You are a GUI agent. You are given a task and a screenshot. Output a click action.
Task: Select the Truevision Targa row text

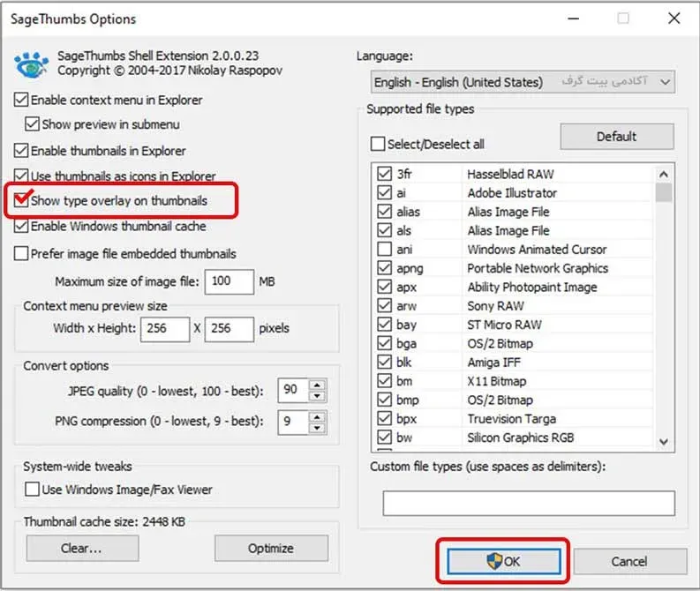512,419
